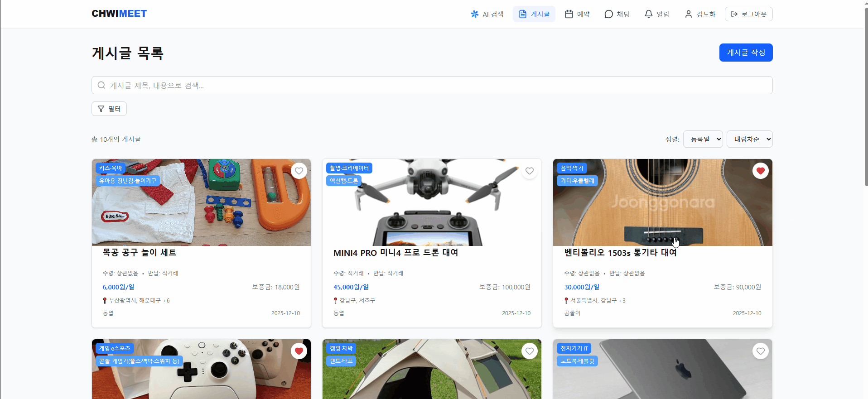Screen dimensions: 868x399
Task: Open the 내림차순 order dropdown
Action: tap(749, 139)
